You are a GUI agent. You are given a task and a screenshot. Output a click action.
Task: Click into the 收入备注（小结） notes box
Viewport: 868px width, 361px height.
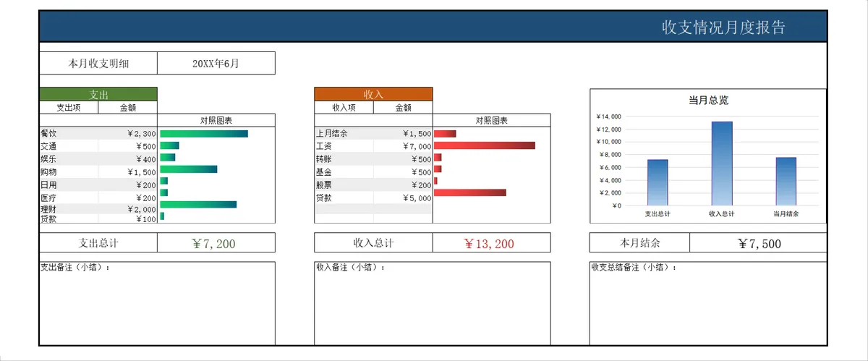click(x=433, y=302)
